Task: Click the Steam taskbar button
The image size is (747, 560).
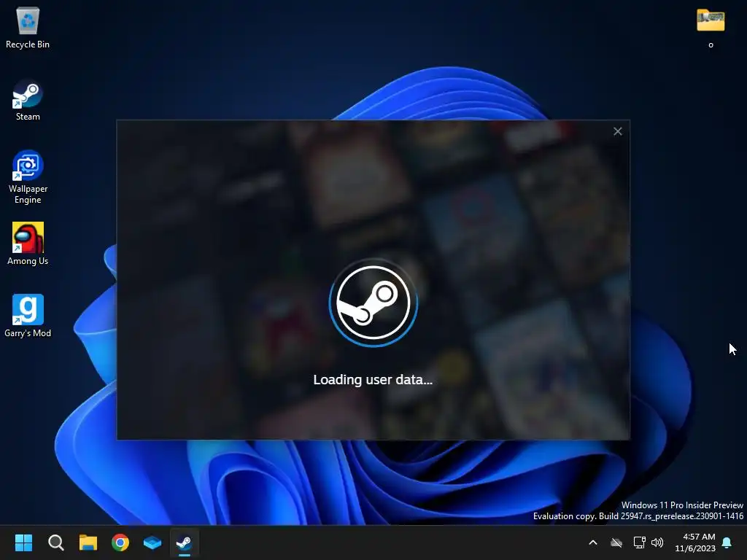Action: 185,542
